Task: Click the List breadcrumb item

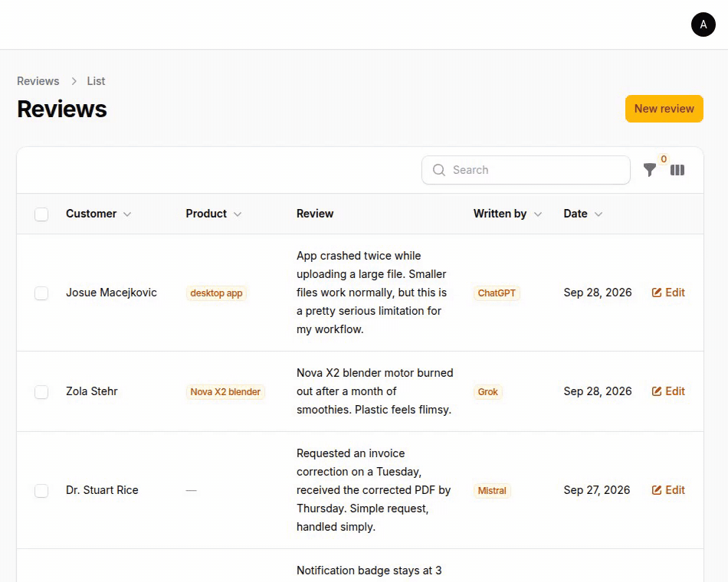Action: click(96, 81)
